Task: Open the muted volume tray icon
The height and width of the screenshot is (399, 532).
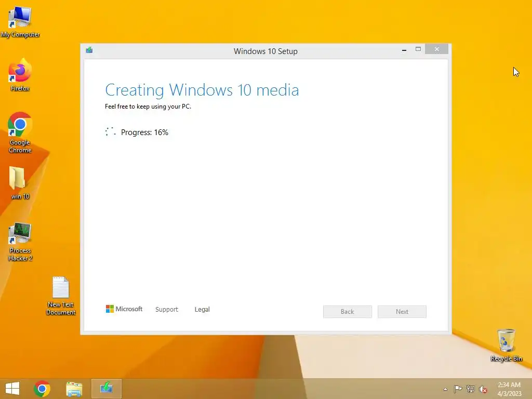Action: 483,389
